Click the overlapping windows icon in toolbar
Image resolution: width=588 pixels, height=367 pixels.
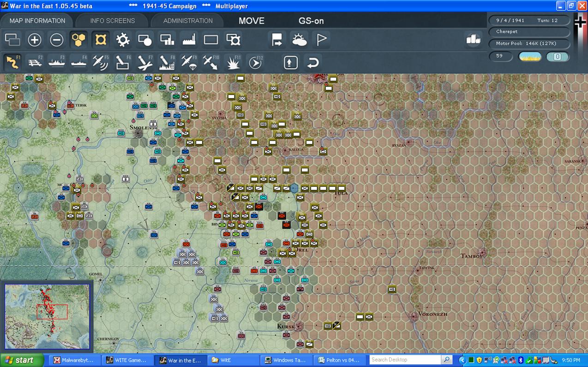click(x=12, y=40)
